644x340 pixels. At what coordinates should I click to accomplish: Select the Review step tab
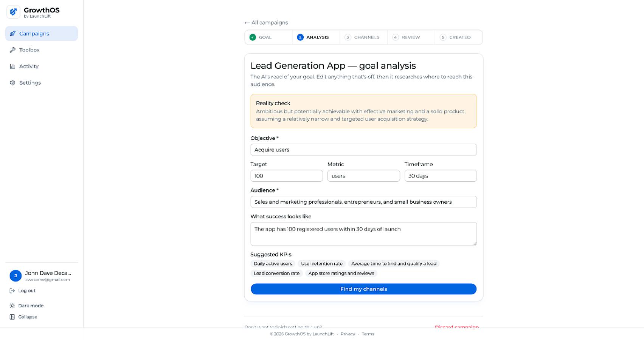411,37
